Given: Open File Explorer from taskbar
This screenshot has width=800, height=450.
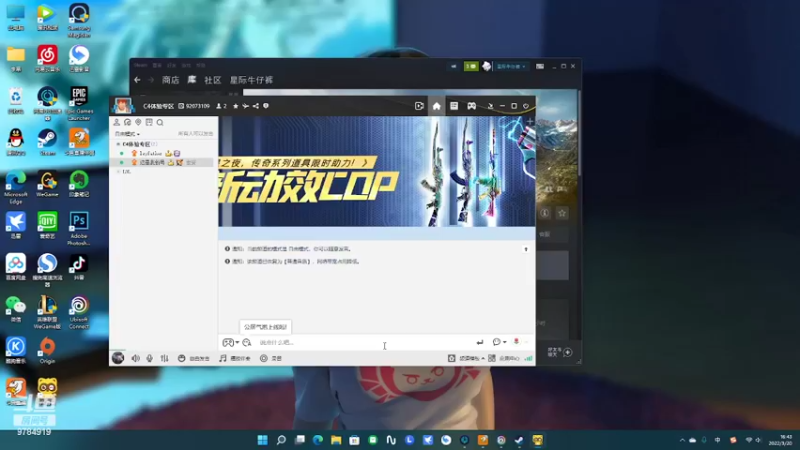Looking at the screenshot, I should [x=336, y=440].
